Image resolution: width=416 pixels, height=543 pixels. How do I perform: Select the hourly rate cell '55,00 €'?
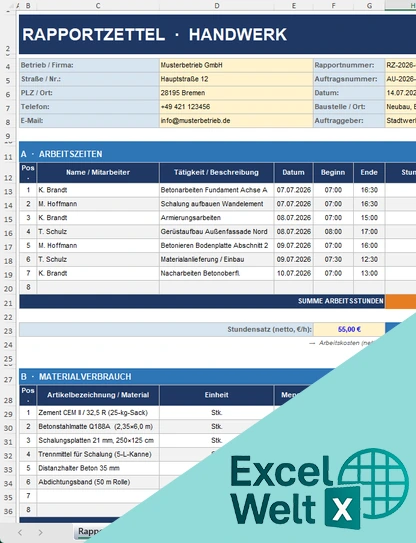349,329
